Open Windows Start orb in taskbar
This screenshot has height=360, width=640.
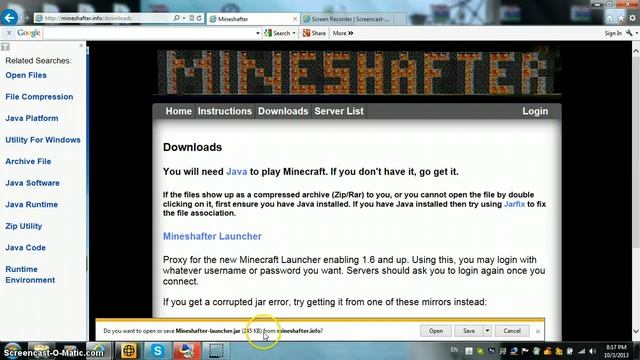12,351
